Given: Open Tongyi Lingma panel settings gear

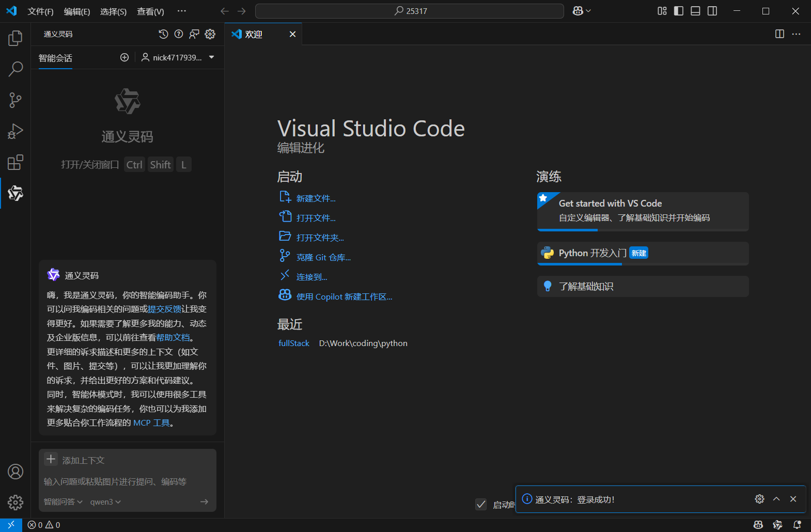Looking at the screenshot, I should (210, 34).
